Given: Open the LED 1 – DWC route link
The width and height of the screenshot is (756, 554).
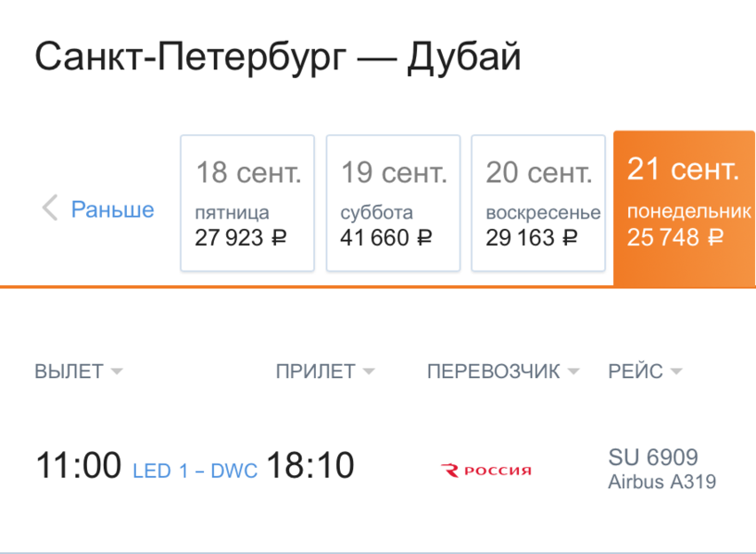Looking at the screenshot, I should click(x=195, y=471).
